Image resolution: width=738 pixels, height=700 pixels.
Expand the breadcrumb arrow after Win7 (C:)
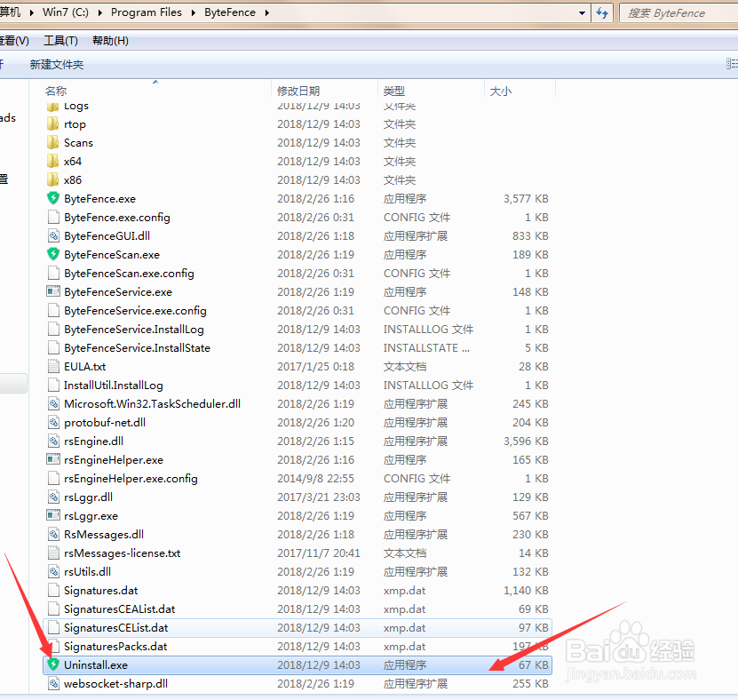click(x=99, y=12)
